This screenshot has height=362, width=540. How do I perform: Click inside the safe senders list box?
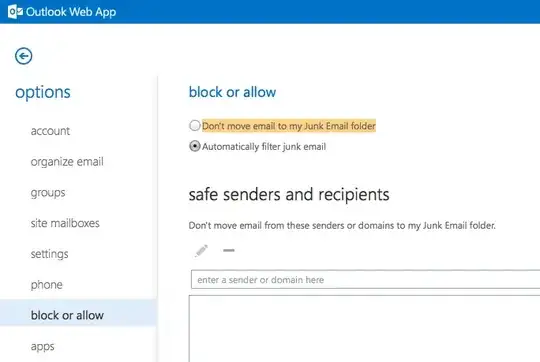[x=364, y=329]
